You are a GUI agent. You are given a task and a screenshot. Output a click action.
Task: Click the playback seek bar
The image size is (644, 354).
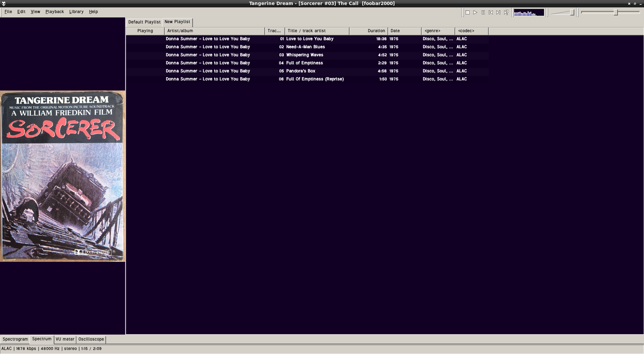[x=610, y=12]
